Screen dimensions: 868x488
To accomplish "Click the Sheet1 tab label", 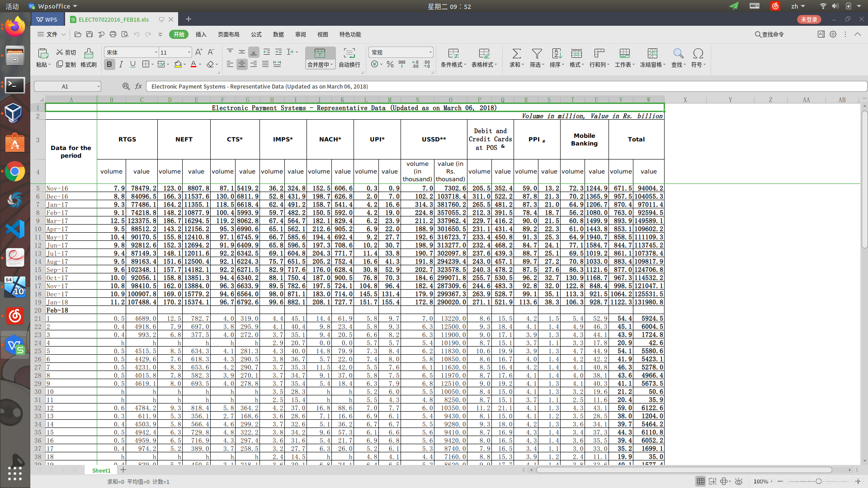I will 99,470.
